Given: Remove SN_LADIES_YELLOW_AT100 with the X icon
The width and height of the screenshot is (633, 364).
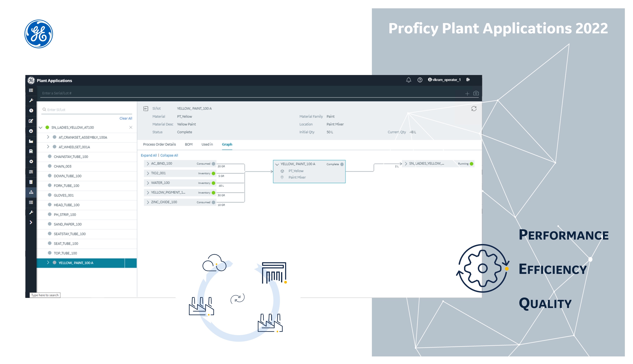Looking at the screenshot, I should click(x=131, y=127).
